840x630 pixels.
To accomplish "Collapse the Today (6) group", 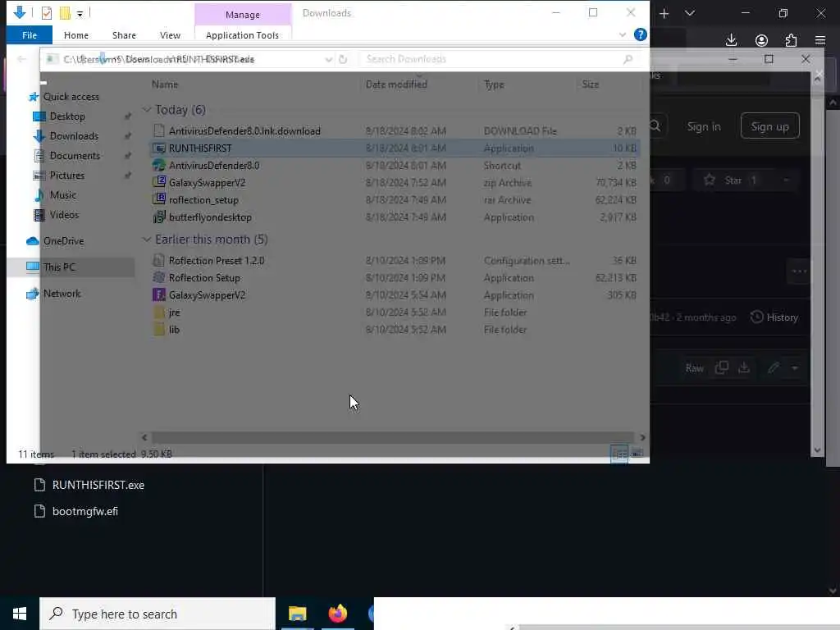I will coord(146,109).
